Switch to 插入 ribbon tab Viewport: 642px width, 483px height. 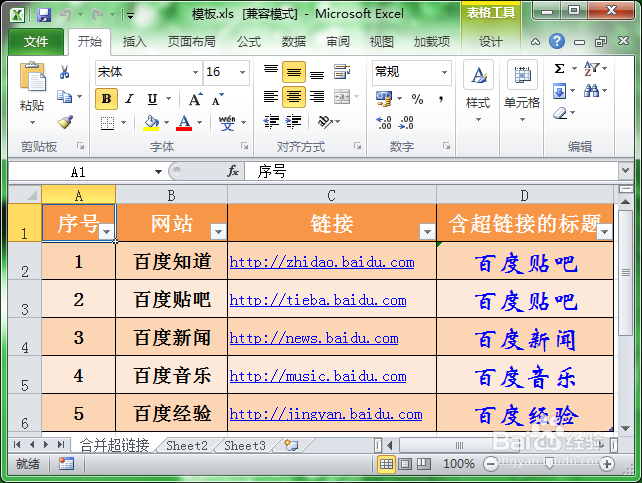pyautogui.click(x=135, y=41)
